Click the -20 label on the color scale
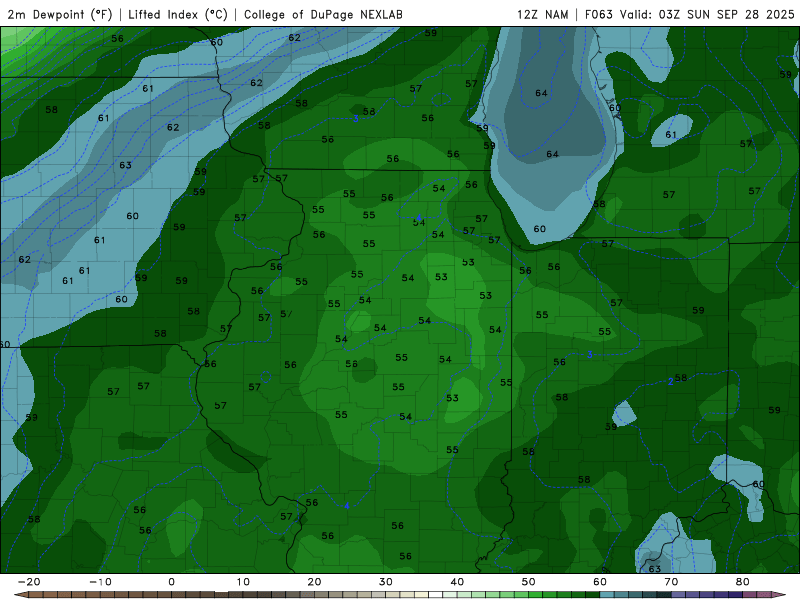This screenshot has height=600, width=800. pos(29,582)
